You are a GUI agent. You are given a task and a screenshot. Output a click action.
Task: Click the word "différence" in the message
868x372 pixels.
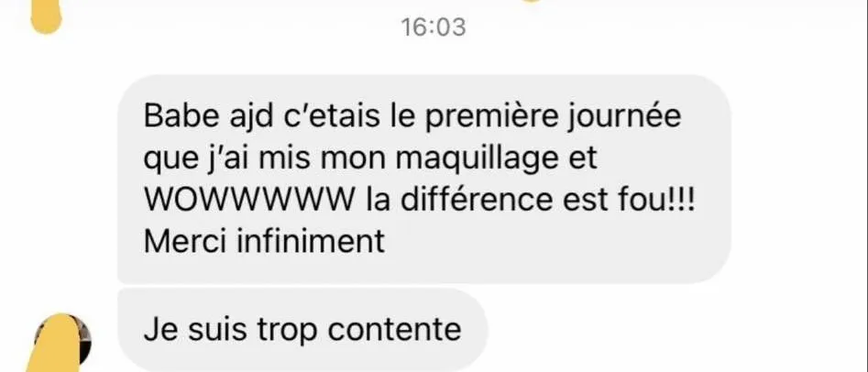477,200
